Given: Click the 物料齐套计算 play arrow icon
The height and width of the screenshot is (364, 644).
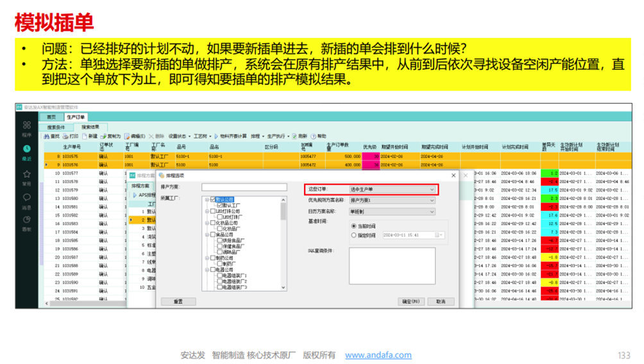Looking at the screenshot, I should point(216,136).
